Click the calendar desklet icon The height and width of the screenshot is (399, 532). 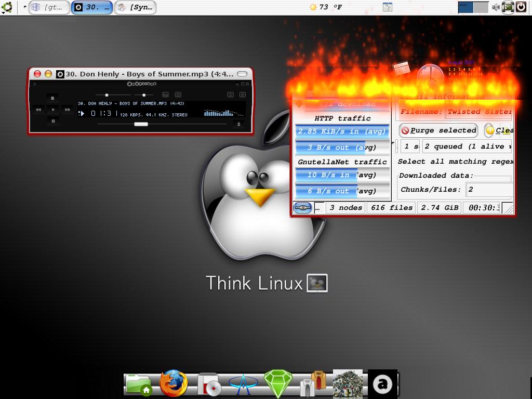(x=402, y=68)
